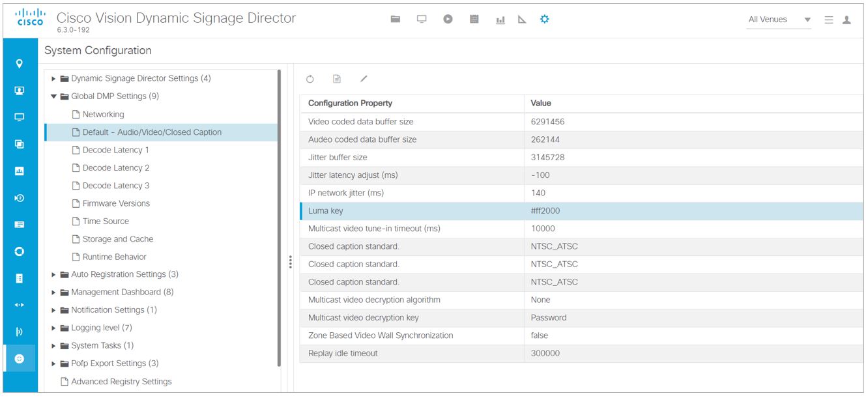
Task: Open the bar chart reports icon
Action: (500, 20)
